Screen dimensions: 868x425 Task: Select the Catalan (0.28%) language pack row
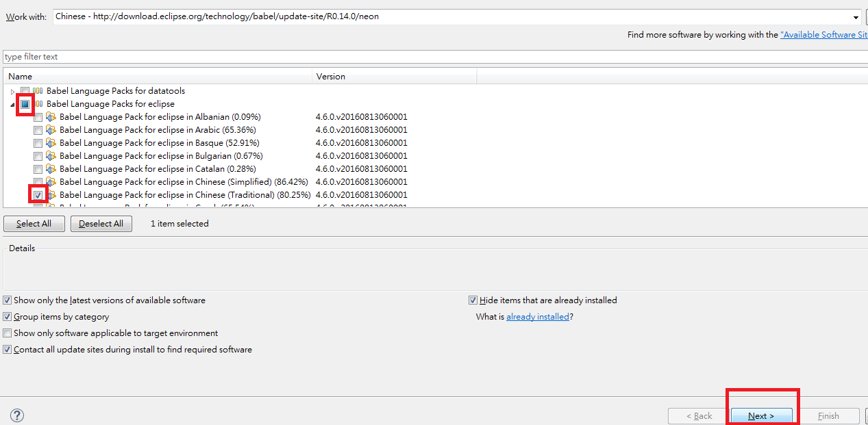pyautogui.click(x=158, y=169)
